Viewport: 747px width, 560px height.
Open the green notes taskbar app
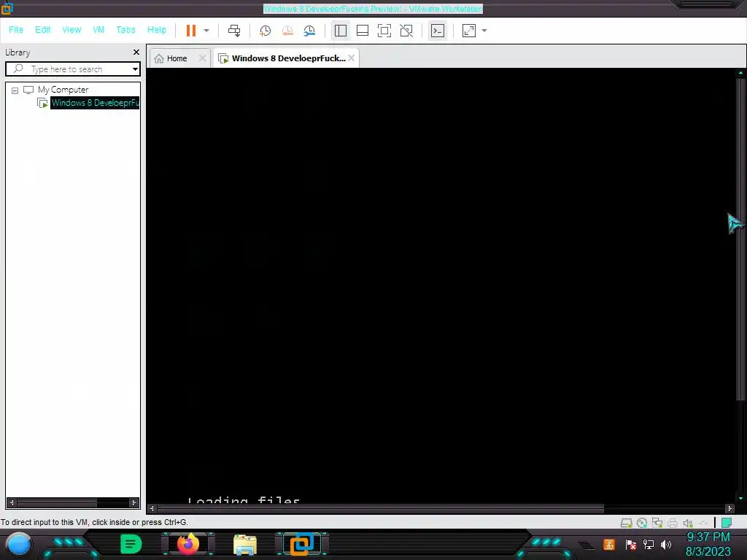(x=131, y=544)
